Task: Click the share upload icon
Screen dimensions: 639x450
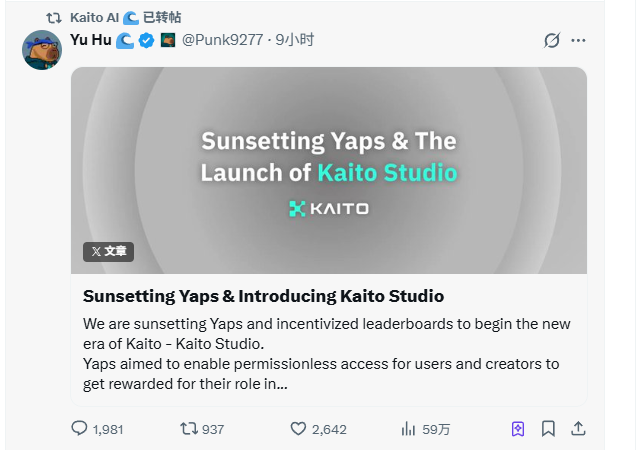Action: pos(578,428)
